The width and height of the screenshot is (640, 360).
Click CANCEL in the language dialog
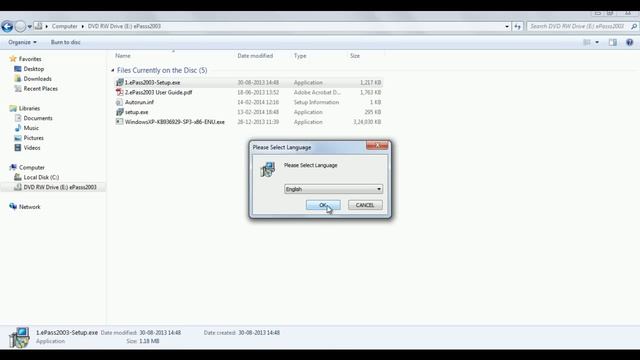tap(365, 205)
